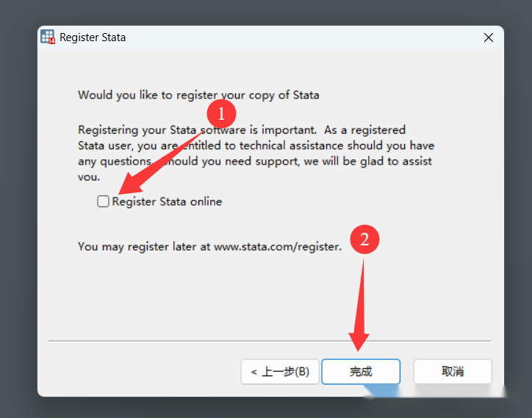Click the 'You may register later' text line

click(x=209, y=246)
